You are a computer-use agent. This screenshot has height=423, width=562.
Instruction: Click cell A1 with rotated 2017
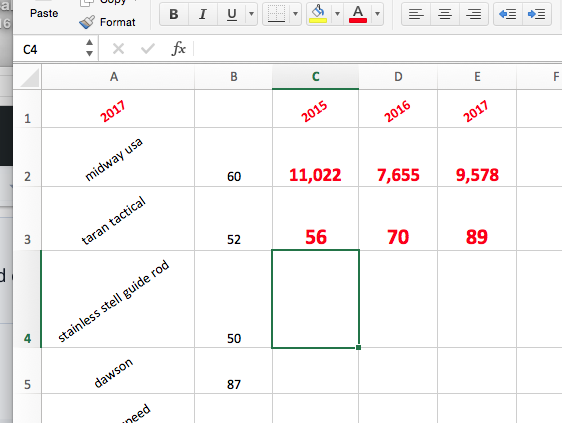click(118, 109)
